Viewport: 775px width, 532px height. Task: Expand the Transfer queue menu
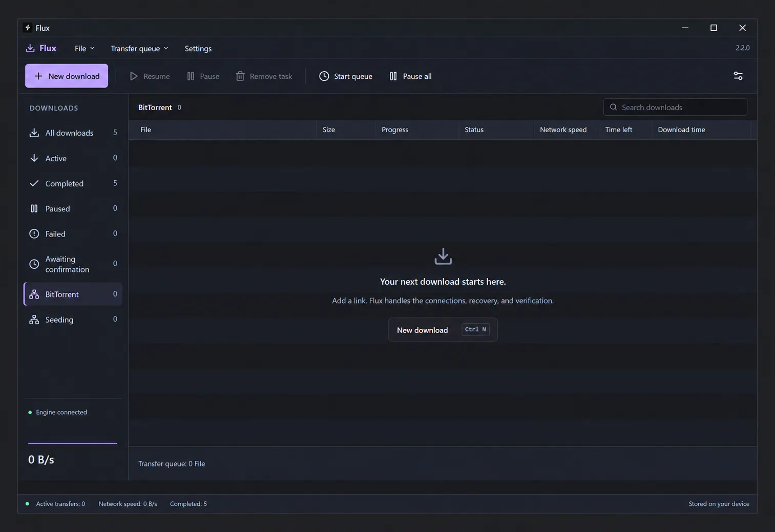point(139,48)
